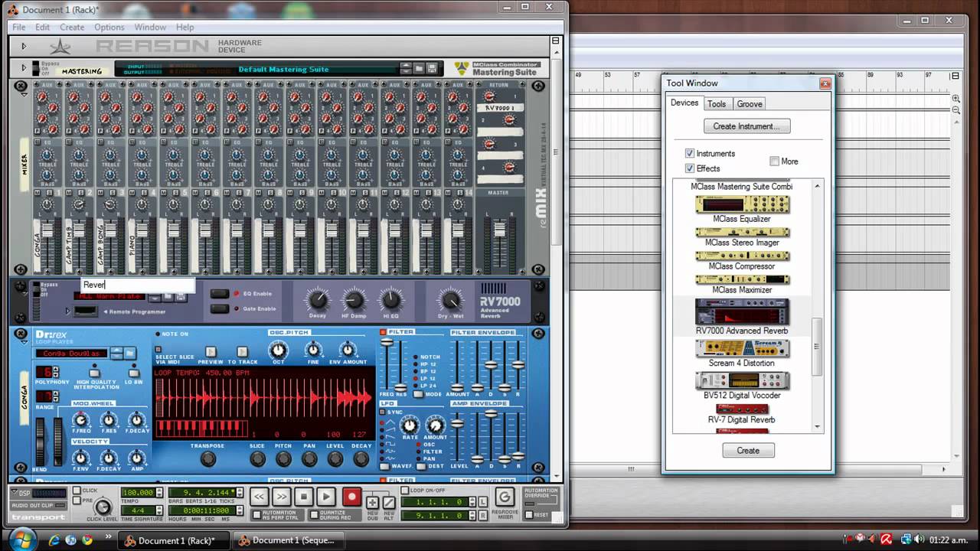
Task: Toggle the metronome Click checkbox
Action: point(77,491)
